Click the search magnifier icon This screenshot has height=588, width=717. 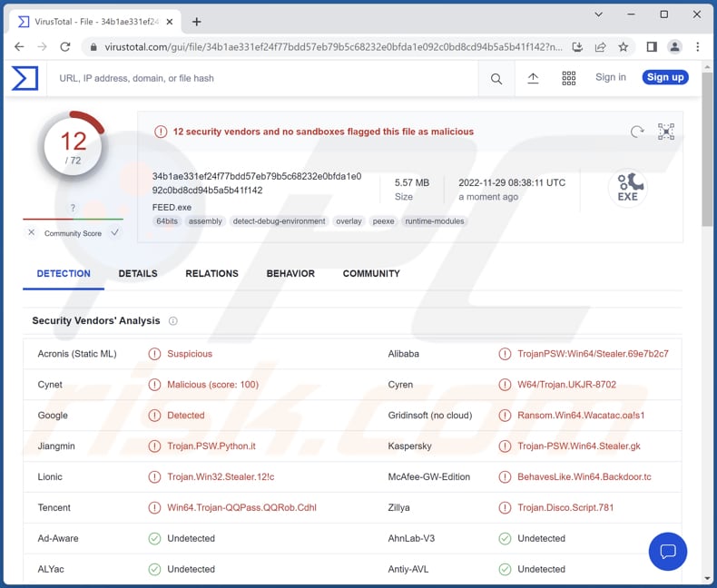point(496,79)
